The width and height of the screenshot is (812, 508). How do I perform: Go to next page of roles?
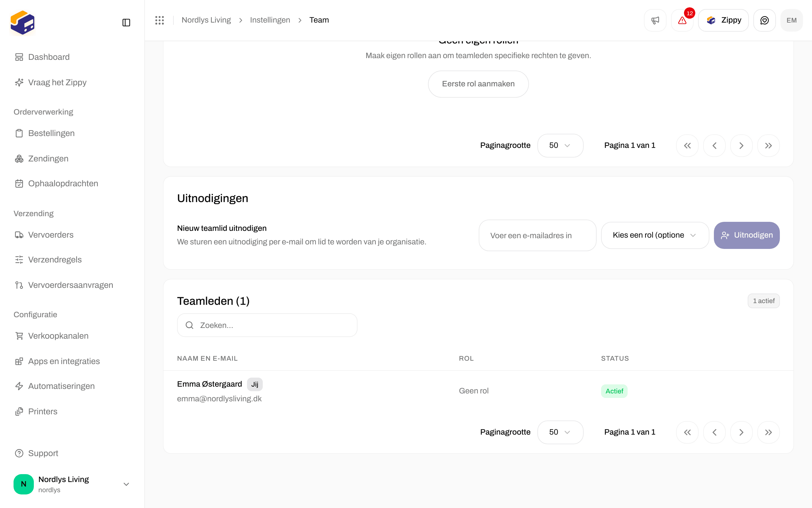(x=741, y=145)
